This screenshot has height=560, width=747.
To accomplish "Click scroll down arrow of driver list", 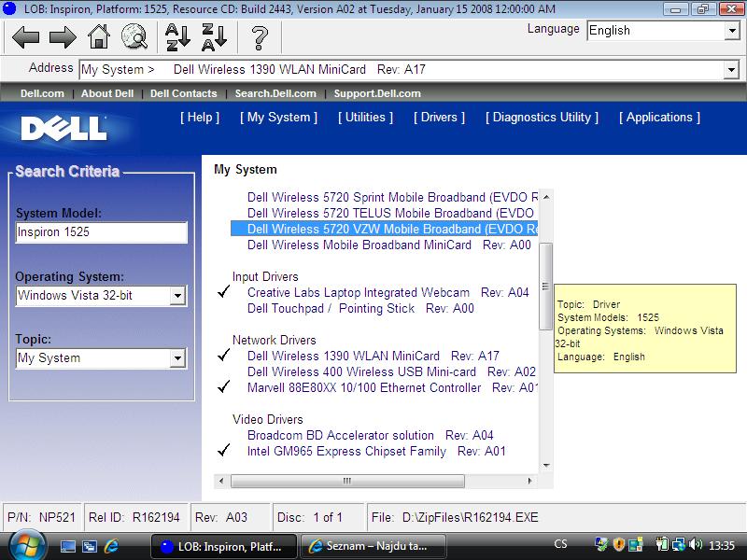I will click(546, 465).
